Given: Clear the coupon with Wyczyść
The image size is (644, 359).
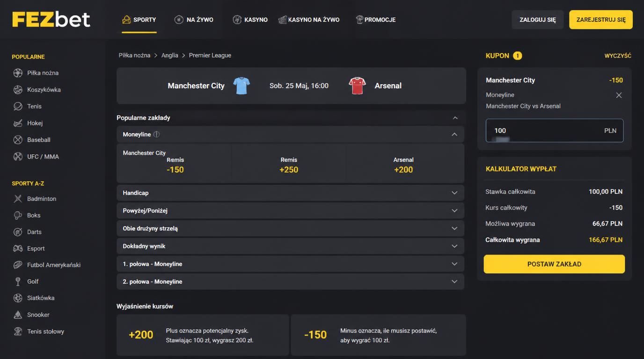Looking at the screenshot, I should [x=618, y=56].
